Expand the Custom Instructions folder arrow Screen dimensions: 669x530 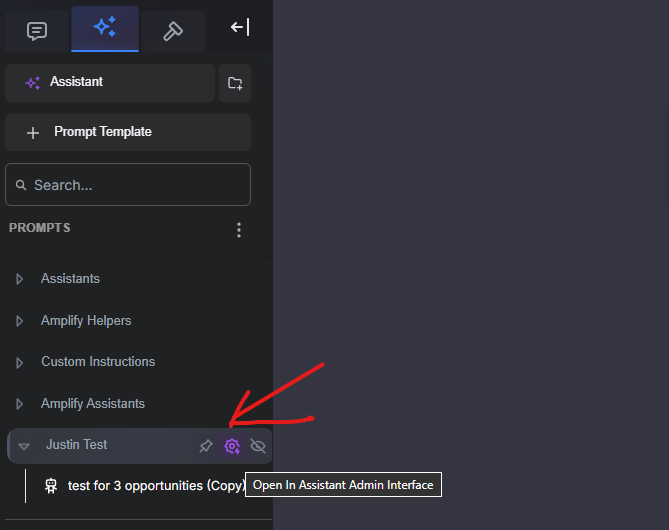[19, 363]
